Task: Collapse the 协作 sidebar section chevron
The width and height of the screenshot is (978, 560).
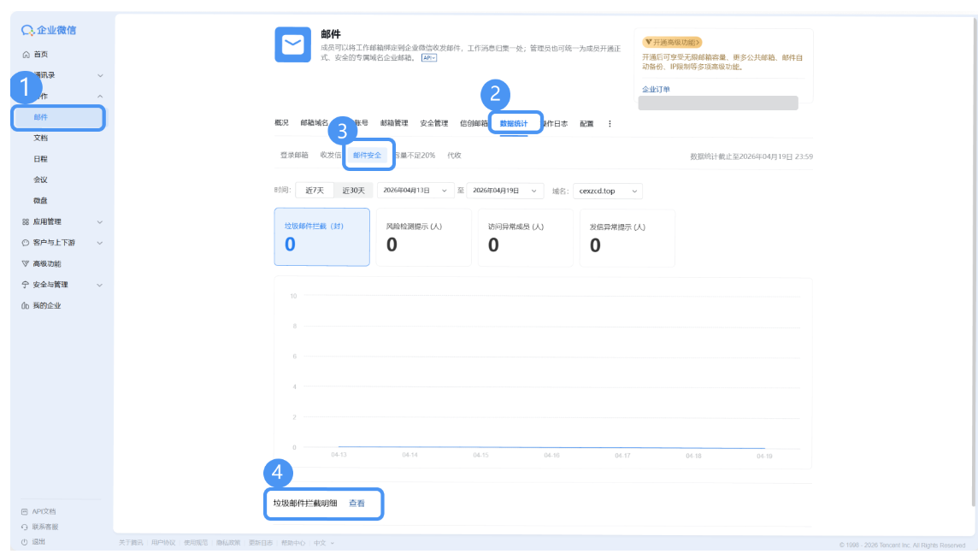Action: 100,96
